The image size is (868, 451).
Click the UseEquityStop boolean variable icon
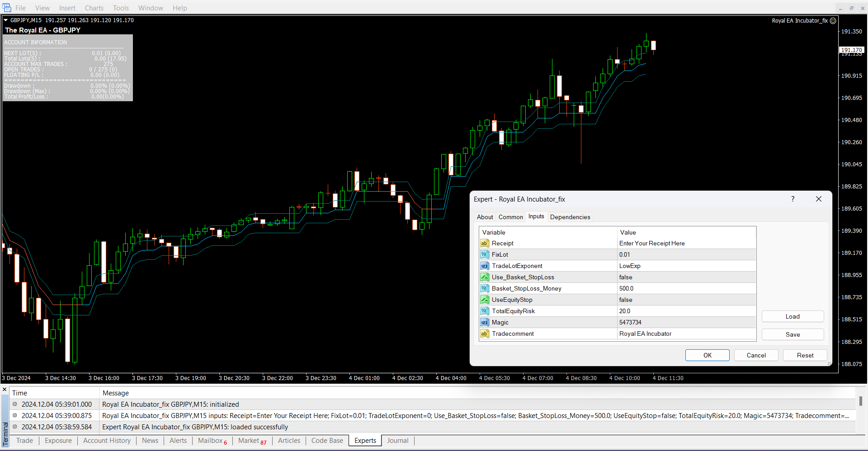click(484, 300)
